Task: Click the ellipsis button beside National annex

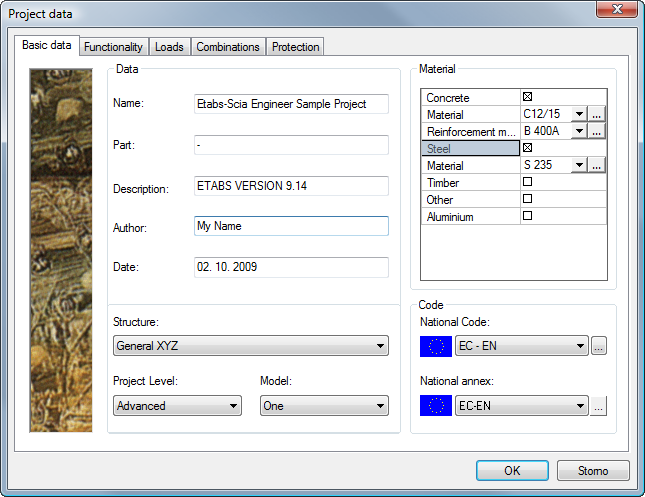Action: click(599, 406)
